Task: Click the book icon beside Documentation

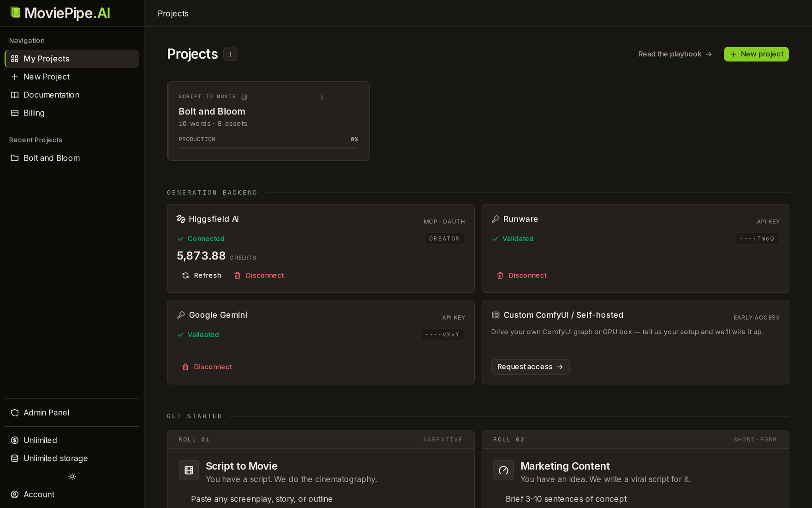Action: 15,95
